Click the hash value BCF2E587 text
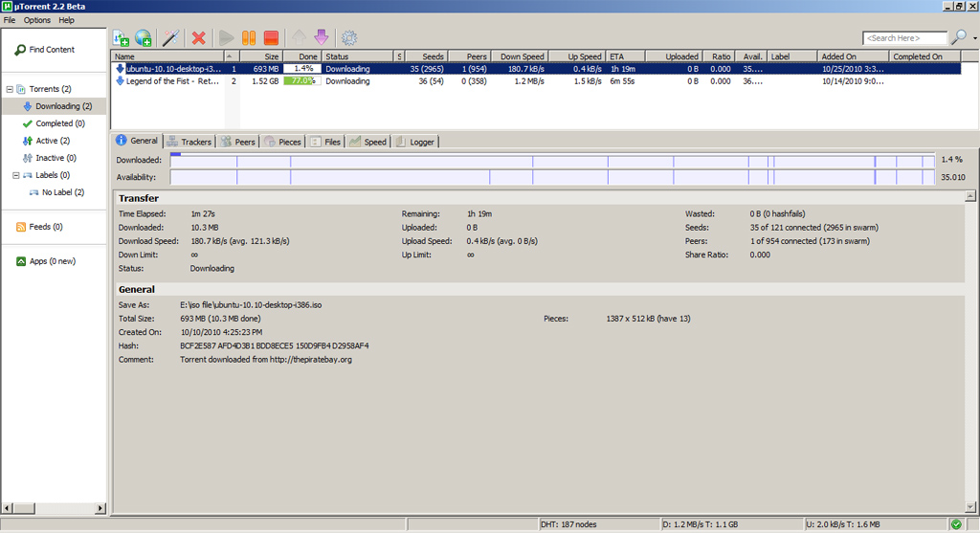 [275, 345]
